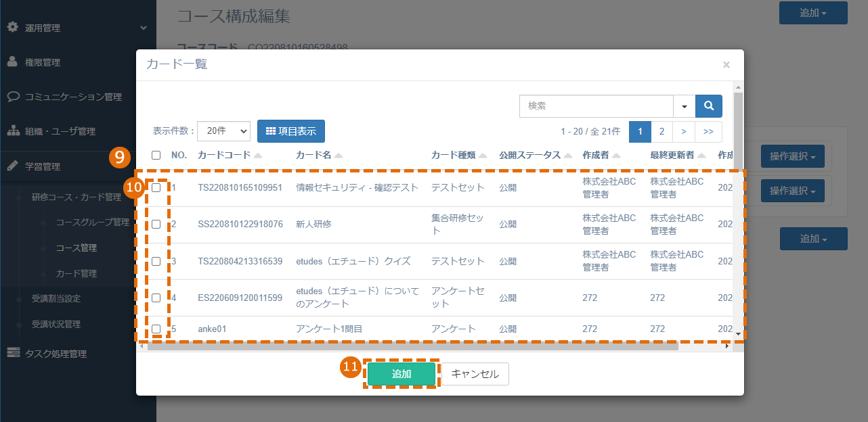
Task: Click the magnifier search button
Action: (709, 106)
